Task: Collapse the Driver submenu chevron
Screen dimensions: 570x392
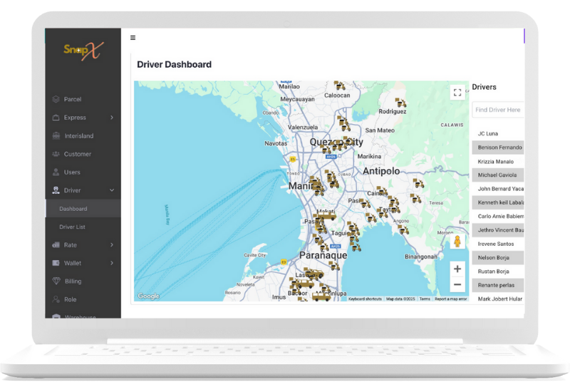Action: pos(112,190)
